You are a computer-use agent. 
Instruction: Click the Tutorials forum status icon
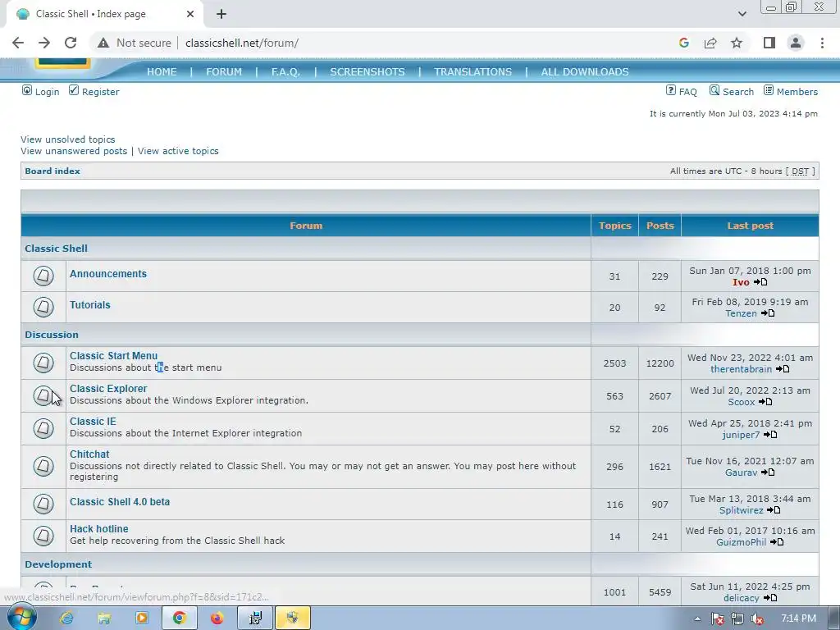pyautogui.click(x=43, y=307)
